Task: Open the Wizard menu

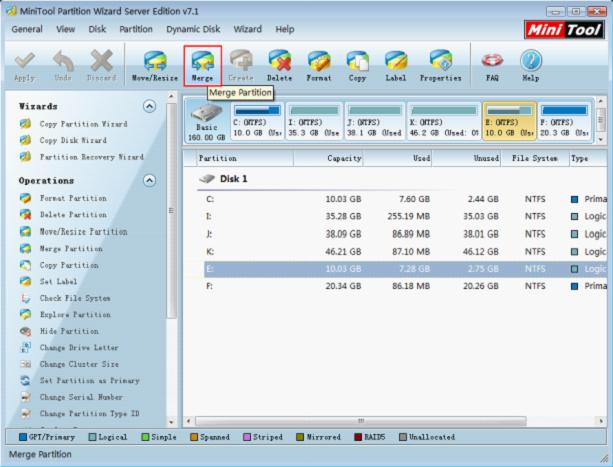Action: pyautogui.click(x=247, y=29)
